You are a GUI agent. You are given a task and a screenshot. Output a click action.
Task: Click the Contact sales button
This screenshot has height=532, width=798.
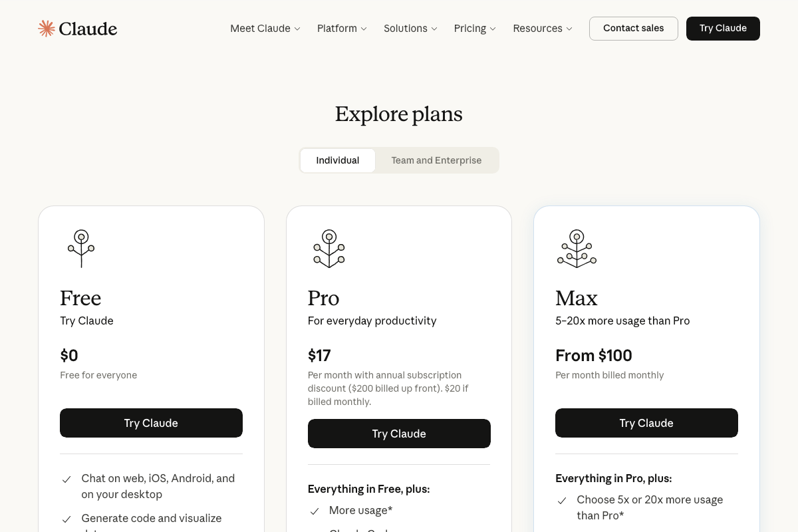(x=633, y=28)
